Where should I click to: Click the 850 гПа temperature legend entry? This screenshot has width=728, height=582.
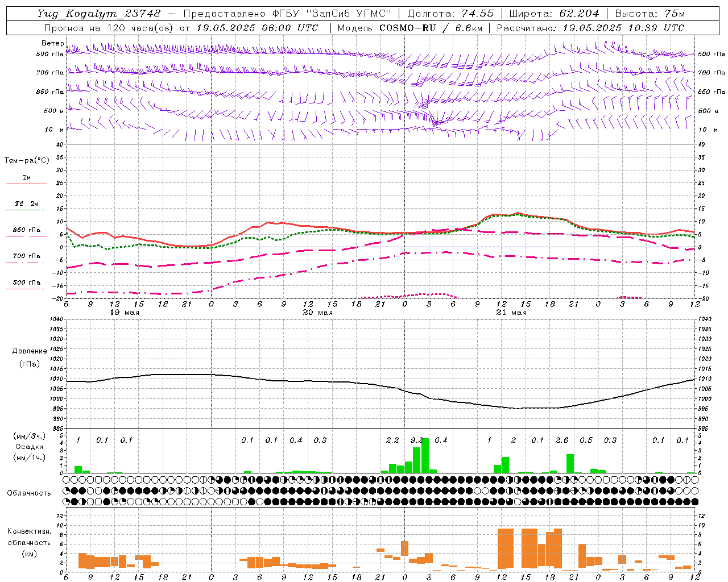(x=27, y=230)
